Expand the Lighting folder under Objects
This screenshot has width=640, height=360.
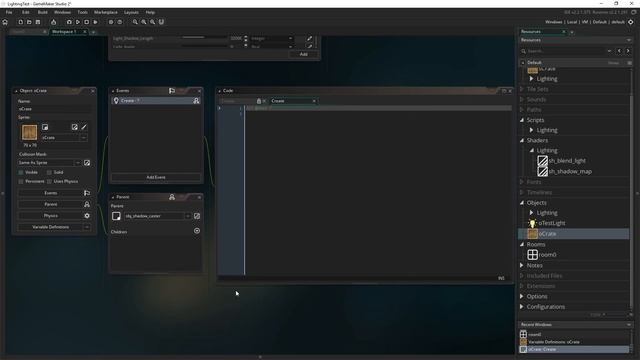click(x=531, y=213)
